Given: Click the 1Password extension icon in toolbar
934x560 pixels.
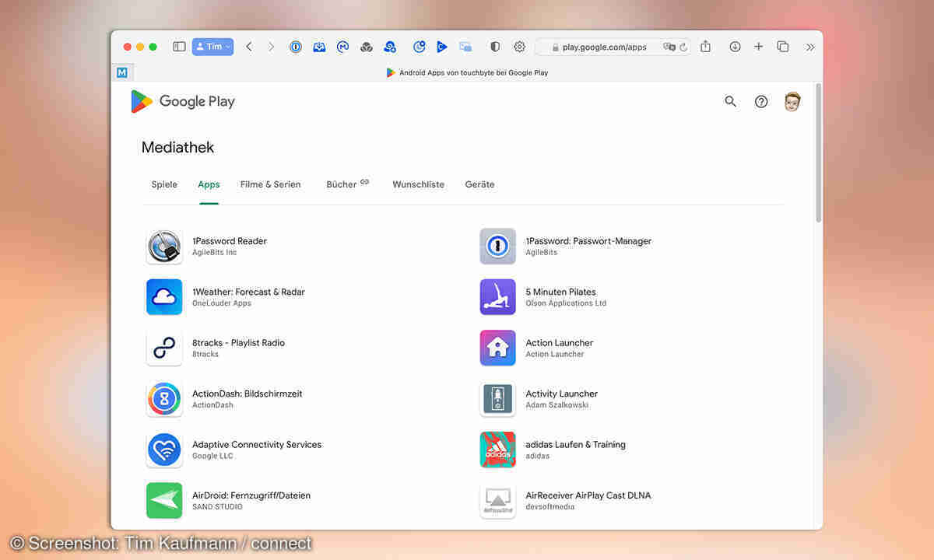Looking at the screenshot, I should 296,47.
